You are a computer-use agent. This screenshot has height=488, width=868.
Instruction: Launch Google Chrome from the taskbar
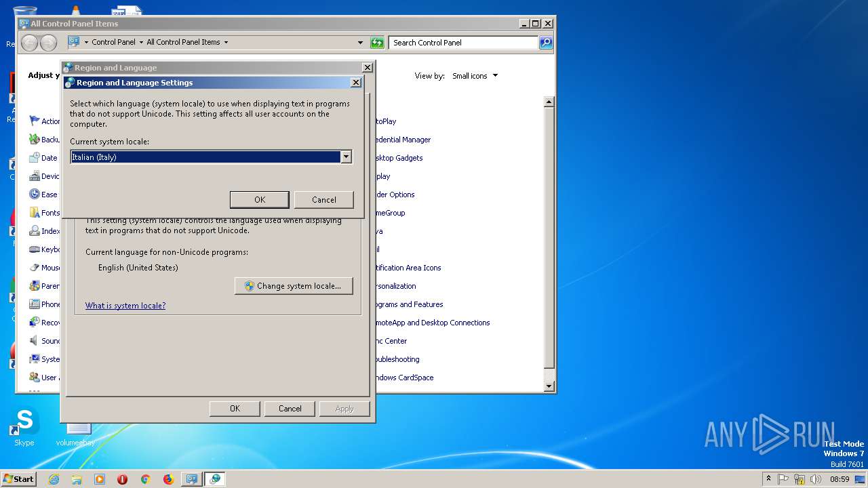[145, 479]
